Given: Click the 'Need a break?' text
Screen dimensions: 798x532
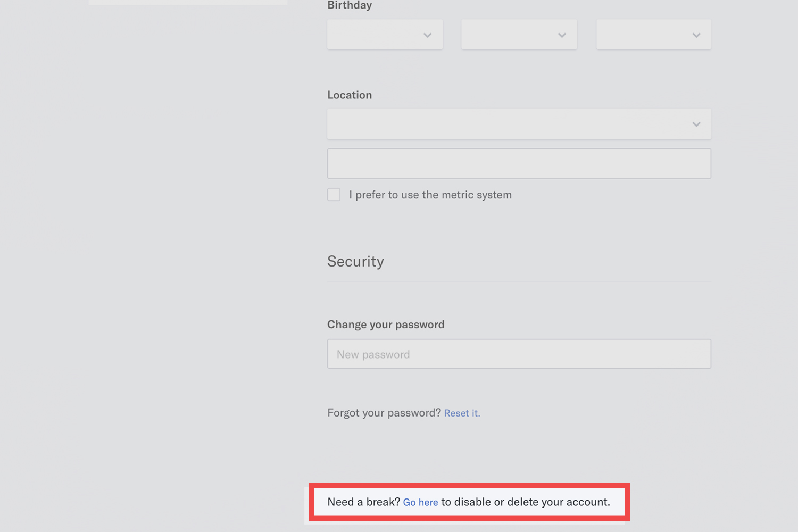Looking at the screenshot, I should 363,502.
